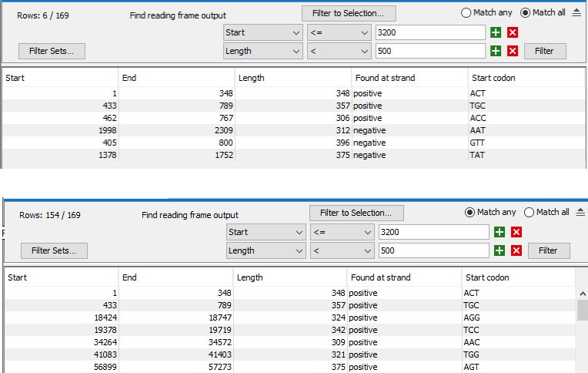Delete the Length < 500 criterion in the upper panel
Screen dimensions: 588x373
[x=513, y=51]
